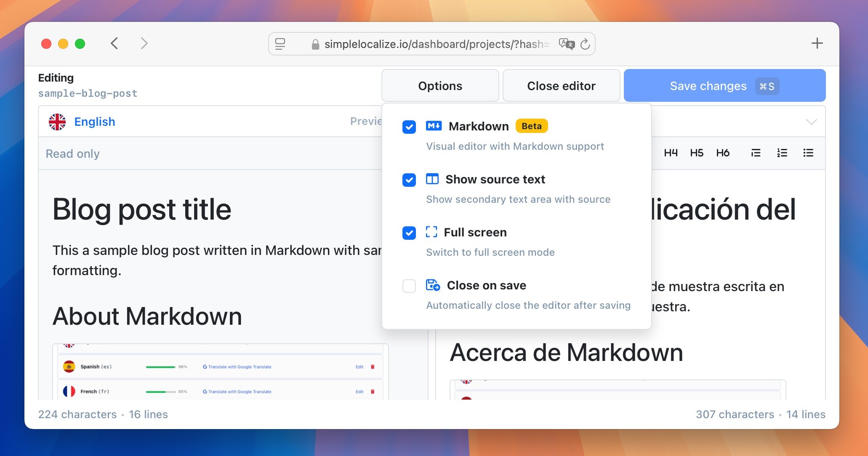Click the Close on save disk icon

point(433,285)
